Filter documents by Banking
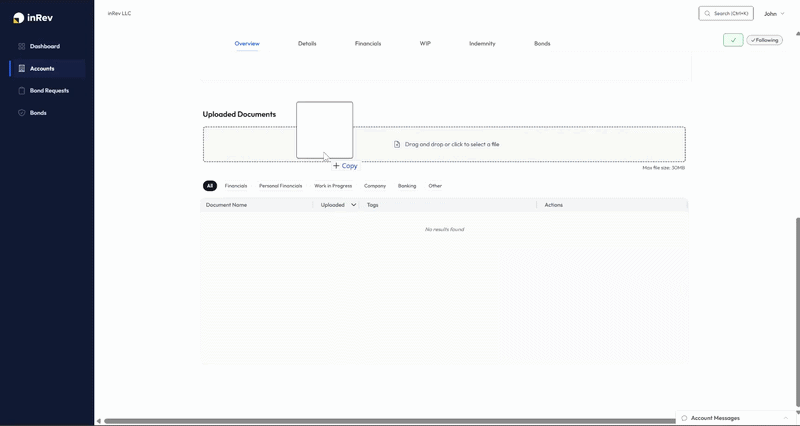 pos(407,186)
